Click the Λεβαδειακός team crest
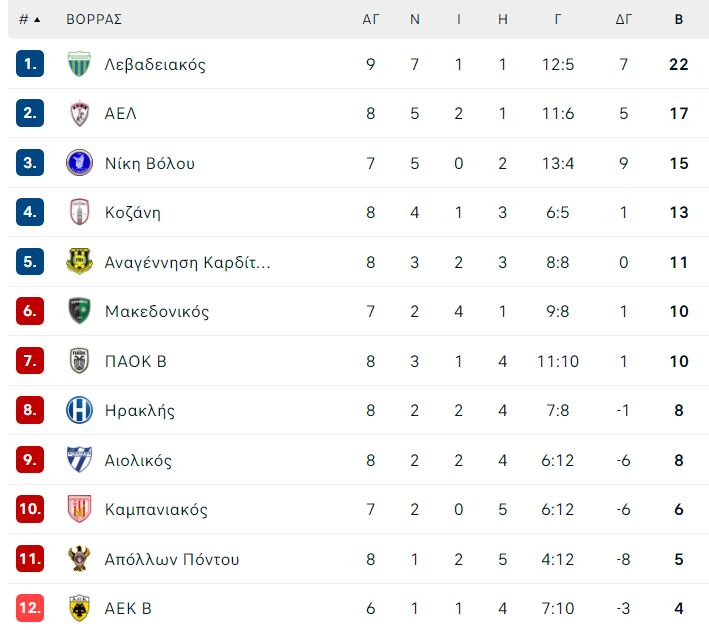The image size is (709, 630). click(79, 64)
